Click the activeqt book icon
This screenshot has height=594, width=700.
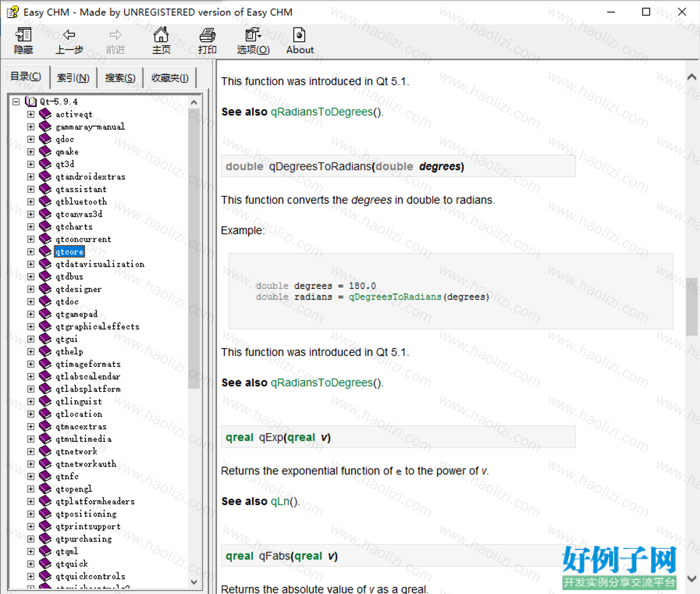coord(45,114)
